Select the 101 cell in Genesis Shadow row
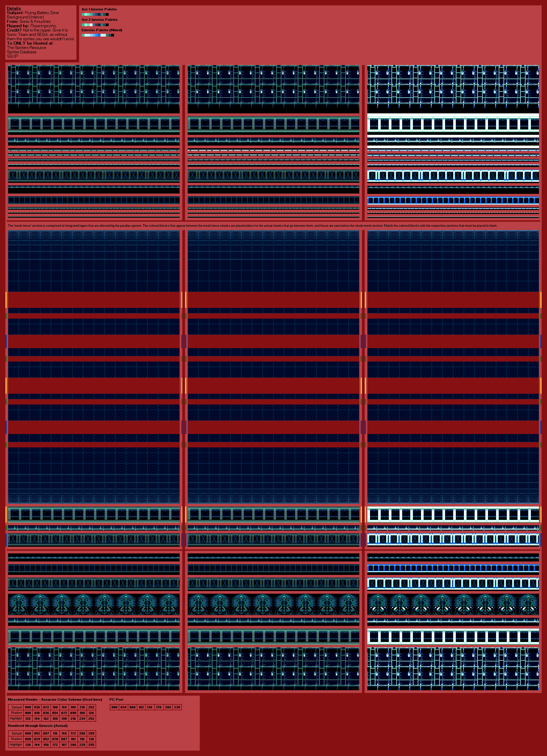The height and width of the screenshot is (756, 547). click(73, 739)
